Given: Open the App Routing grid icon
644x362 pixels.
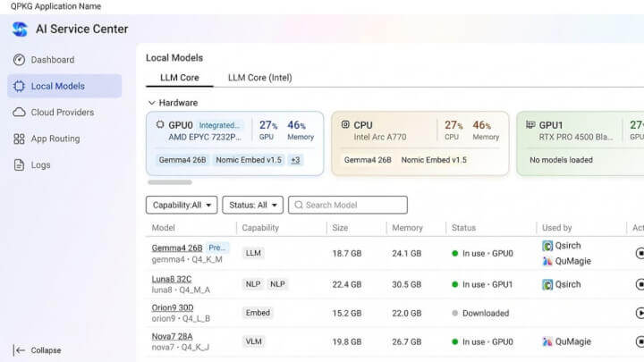Looking at the screenshot, I should tap(19, 139).
